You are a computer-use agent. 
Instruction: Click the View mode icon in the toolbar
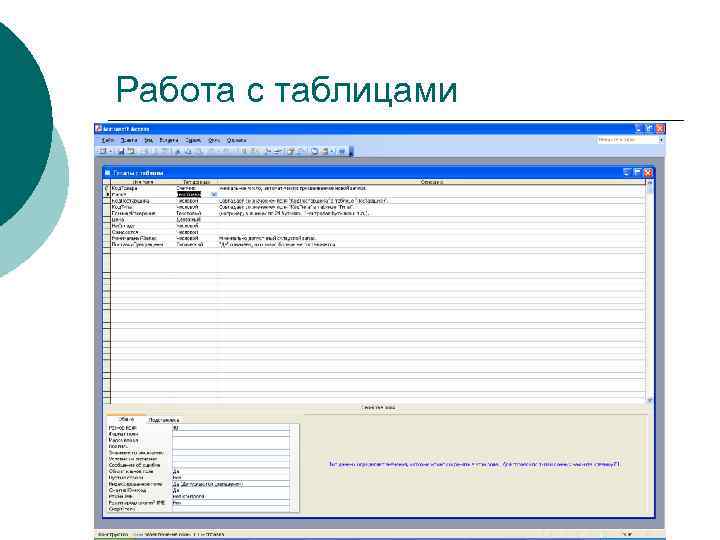[x=103, y=151]
